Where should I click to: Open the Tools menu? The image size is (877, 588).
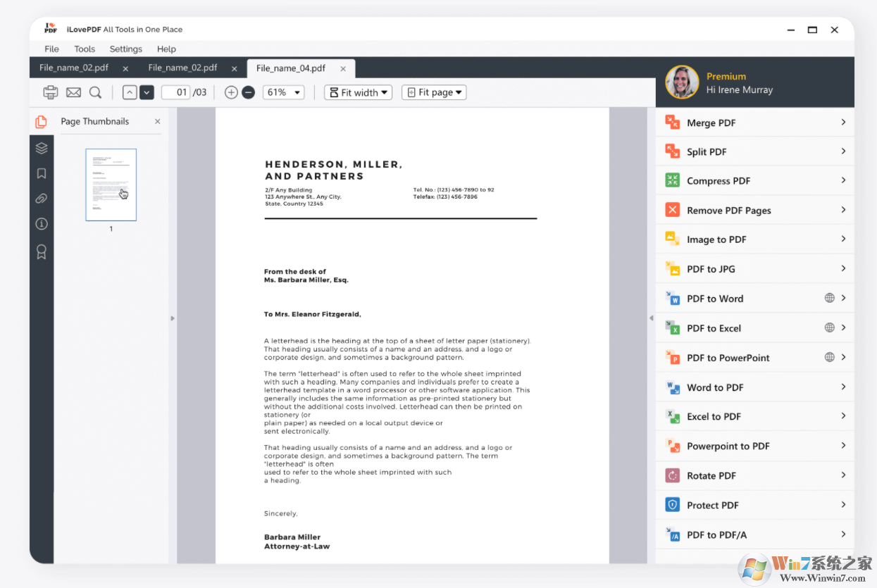(x=85, y=49)
